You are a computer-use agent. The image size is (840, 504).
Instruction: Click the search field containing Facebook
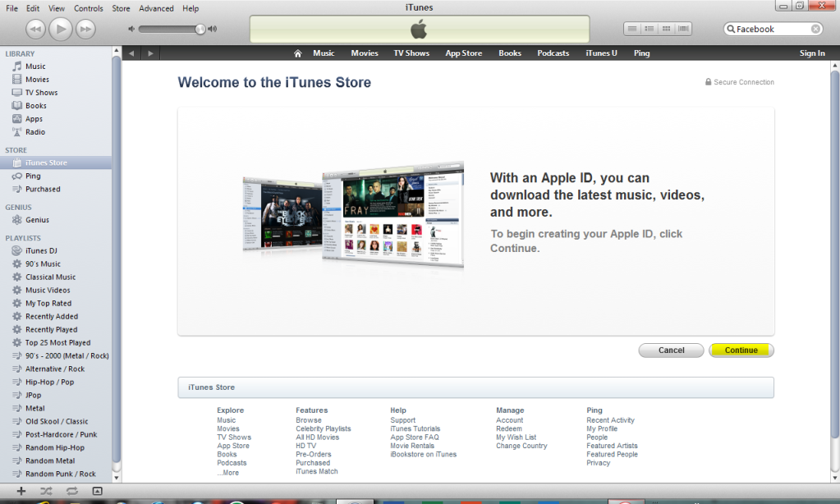pyautogui.click(x=773, y=29)
